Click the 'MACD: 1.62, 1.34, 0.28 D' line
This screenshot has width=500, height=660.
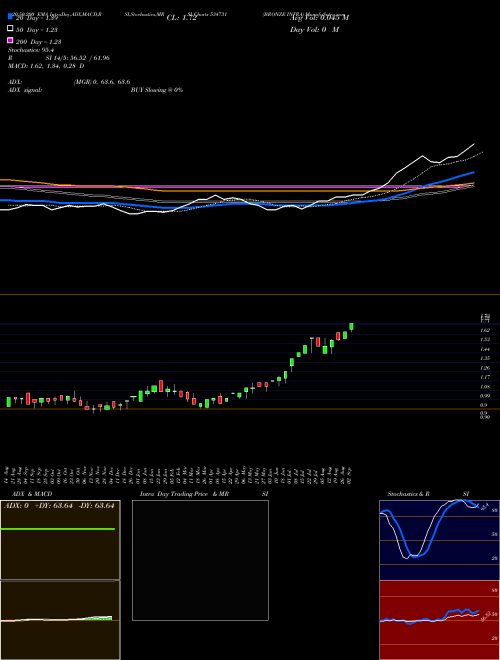[46, 66]
